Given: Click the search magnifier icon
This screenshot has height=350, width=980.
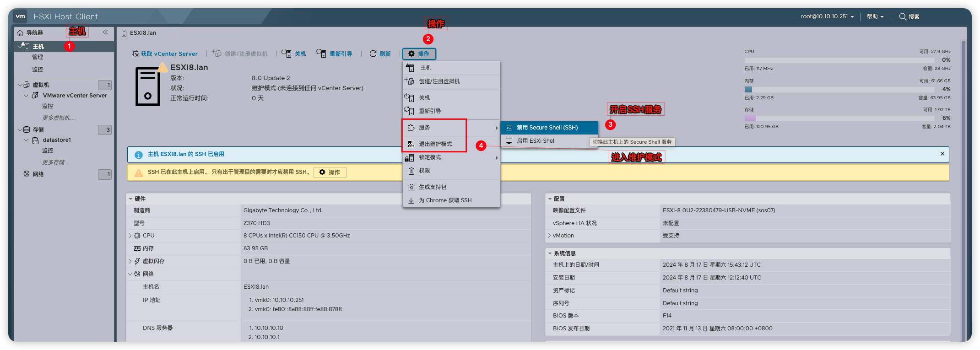Looking at the screenshot, I should pyautogui.click(x=903, y=16).
